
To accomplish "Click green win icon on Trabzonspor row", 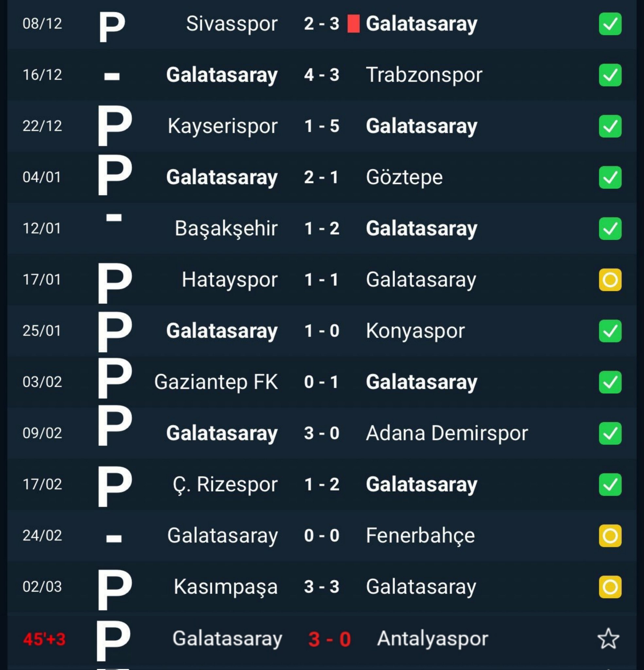I will point(610,75).
